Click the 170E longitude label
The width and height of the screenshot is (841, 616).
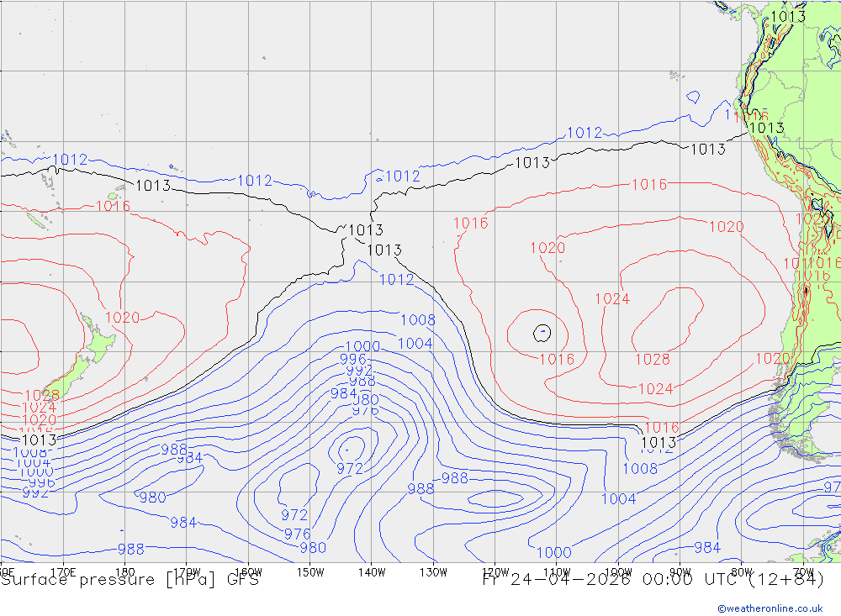[x=63, y=572]
